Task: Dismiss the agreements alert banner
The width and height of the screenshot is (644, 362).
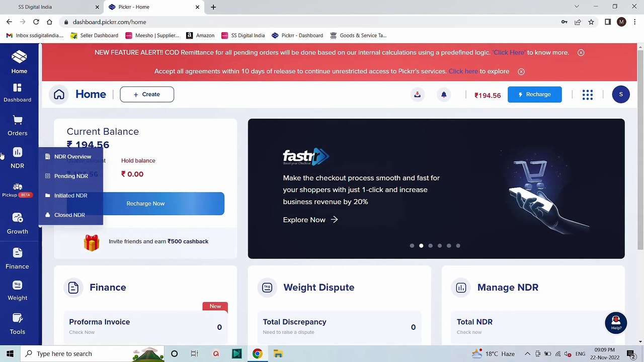Action: (521, 71)
